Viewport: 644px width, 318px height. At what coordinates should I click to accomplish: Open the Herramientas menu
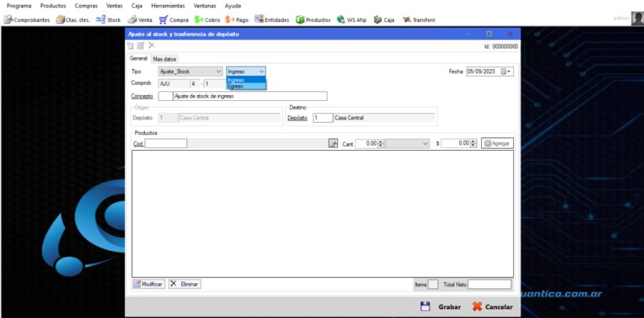[168, 6]
